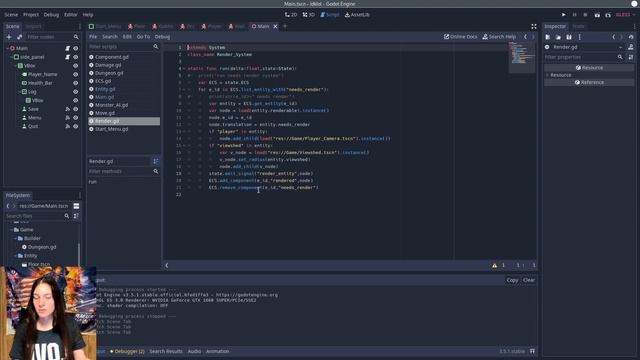Open the Editor menu

pos(70,15)
